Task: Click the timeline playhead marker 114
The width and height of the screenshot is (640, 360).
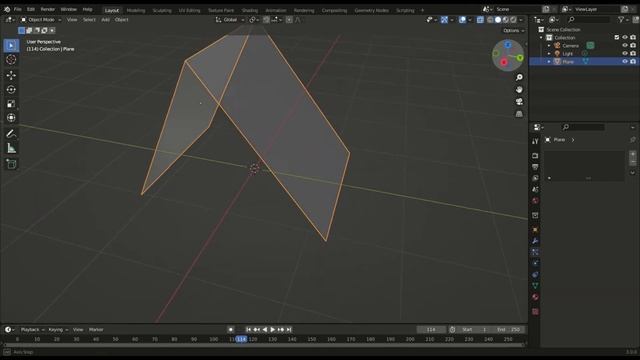Action: coord(242,339)
